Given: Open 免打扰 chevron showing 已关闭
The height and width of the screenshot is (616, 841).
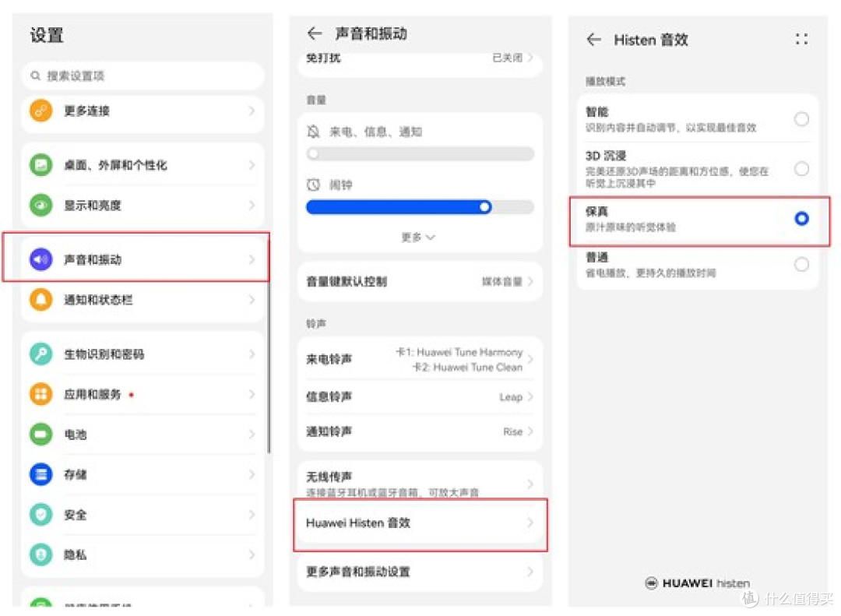Looking at the screenshot, I should point(530,58).
